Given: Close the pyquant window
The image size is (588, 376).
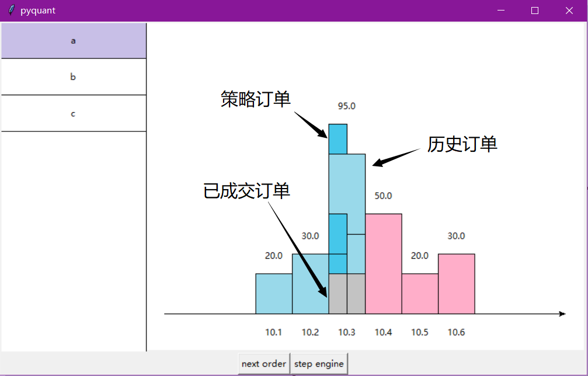Looking at the screenshot, I should 569,11.
